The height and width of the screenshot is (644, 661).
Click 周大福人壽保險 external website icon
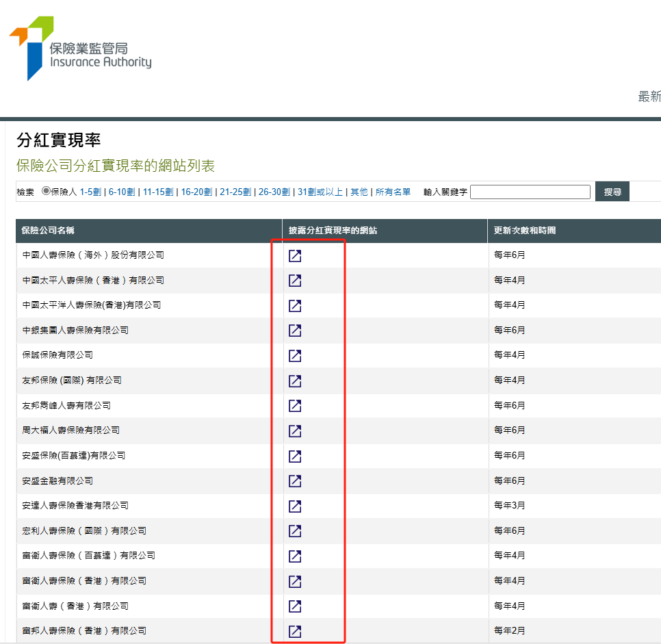coord(295,431)
